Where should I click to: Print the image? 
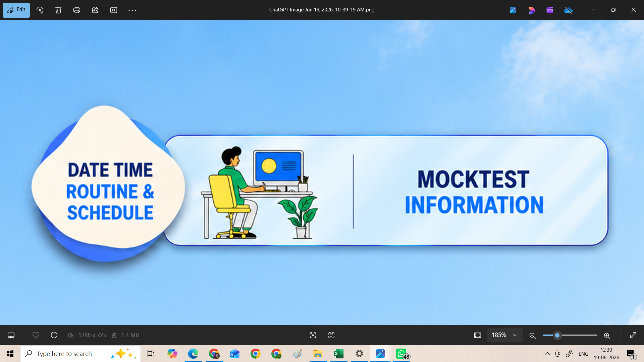(x=77, y=10)
